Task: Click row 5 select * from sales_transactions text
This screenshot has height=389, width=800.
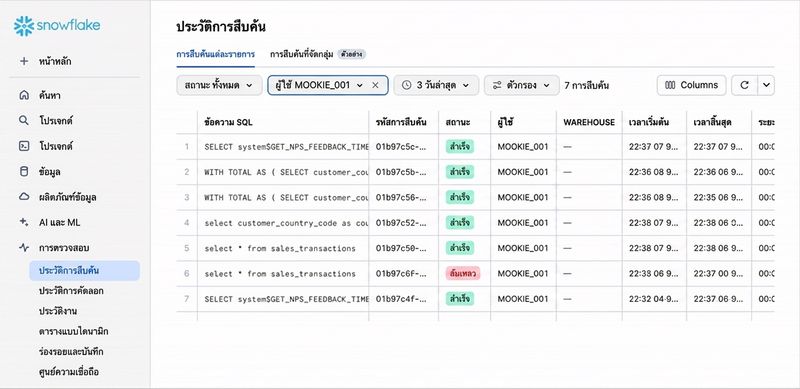Action: 280,249
